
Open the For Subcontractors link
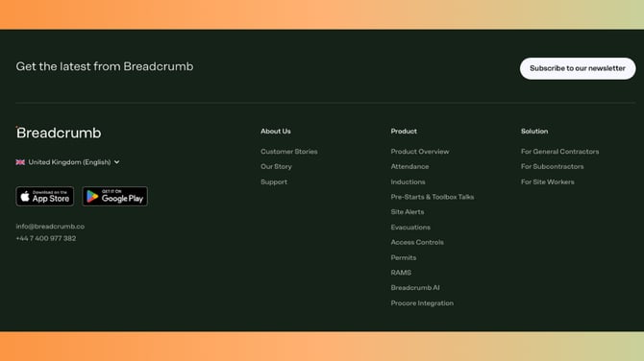[x=552, y=166]
